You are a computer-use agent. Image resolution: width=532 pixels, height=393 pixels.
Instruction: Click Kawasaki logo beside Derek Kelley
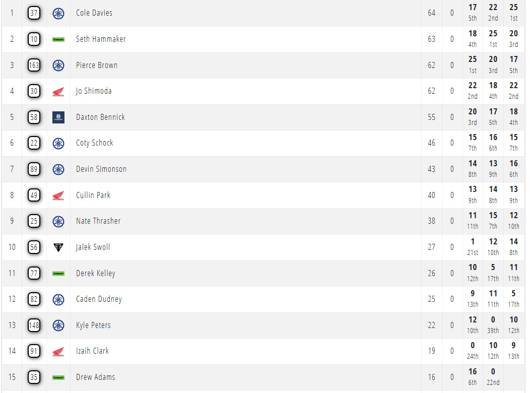pos(58,274)
